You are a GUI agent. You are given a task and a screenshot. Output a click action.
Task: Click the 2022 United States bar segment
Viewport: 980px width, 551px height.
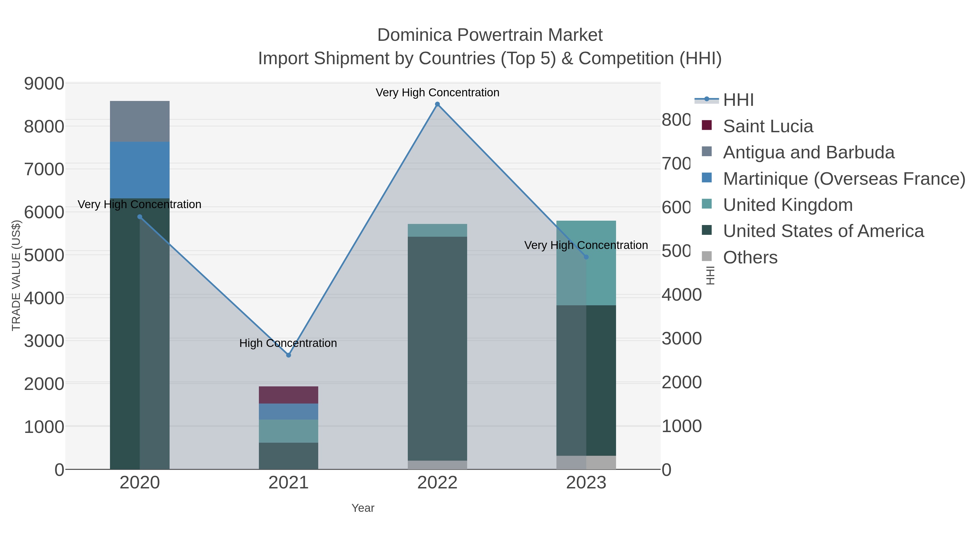pyautogui.click(x=437, y=349)
